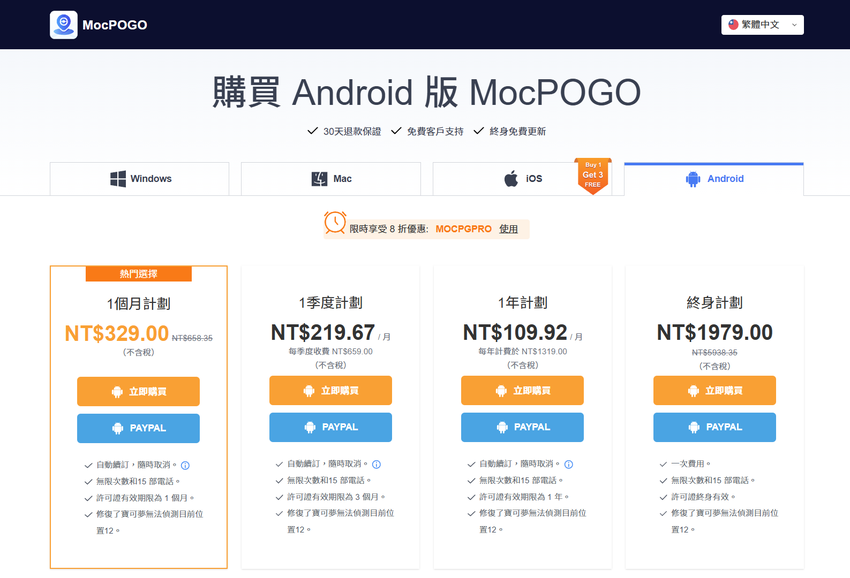
Task: Click the Mac Finder icon
Action: (319, 178)
